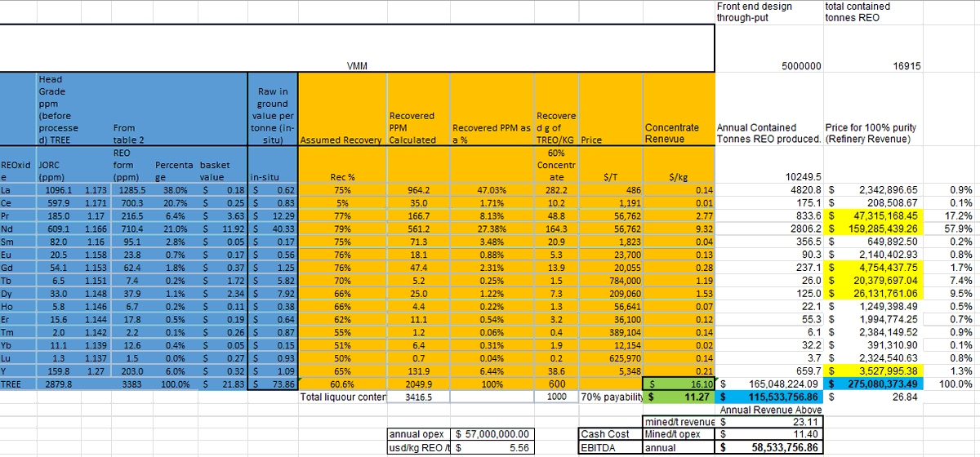Select the 17.2% revenue share cell
980x457 pixels.
click(x=960, y=215)
